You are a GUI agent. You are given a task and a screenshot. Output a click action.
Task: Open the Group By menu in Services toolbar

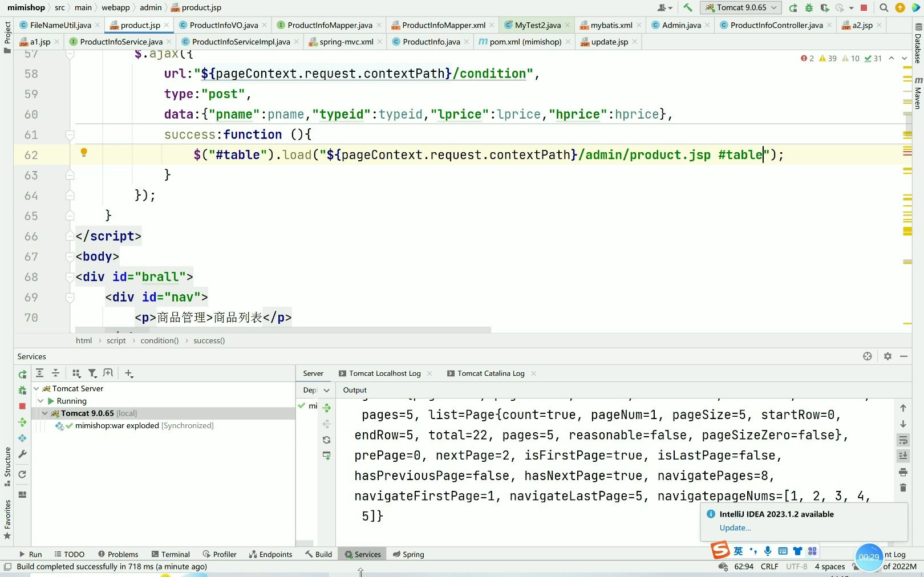coord(76,373)
